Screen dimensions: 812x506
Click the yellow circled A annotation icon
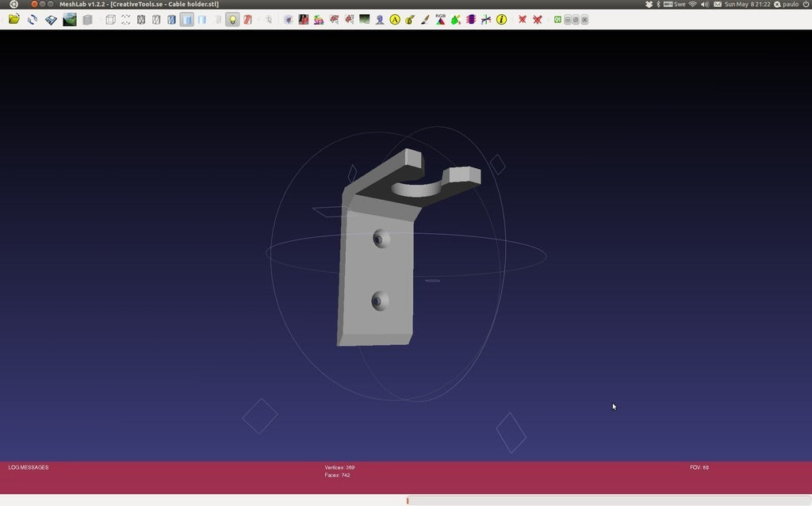pyautogui.click(x=395, y=19)
